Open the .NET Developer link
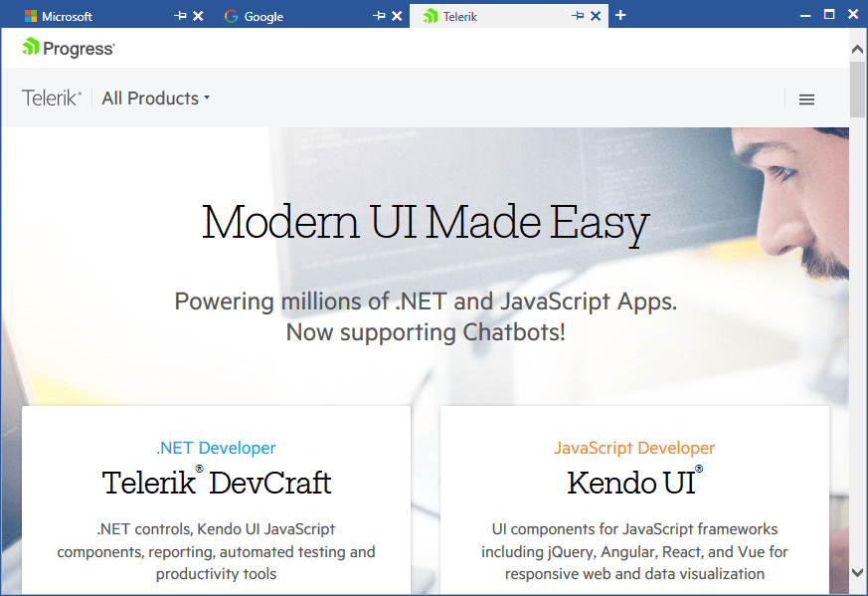The image size is (868, 596). 216,448
